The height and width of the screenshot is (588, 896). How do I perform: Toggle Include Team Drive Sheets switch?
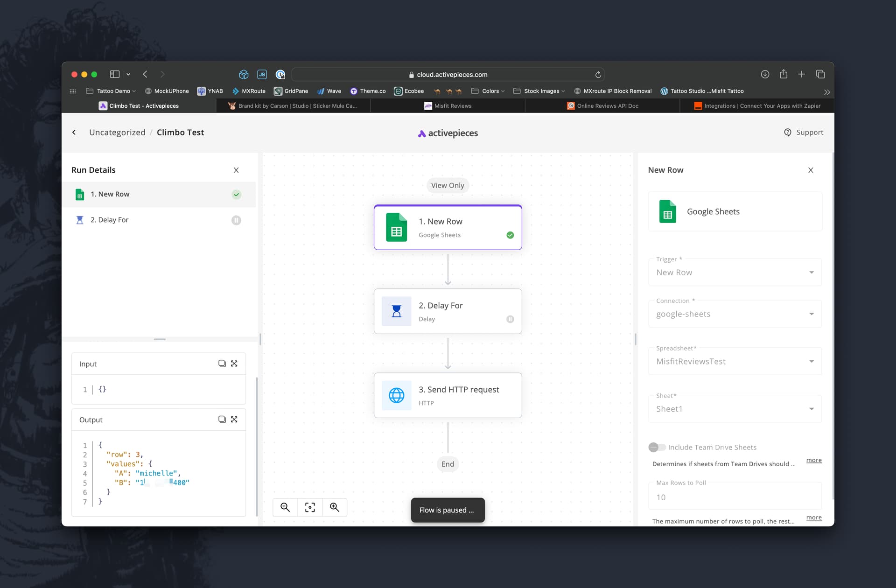click(x=657, y=447)
